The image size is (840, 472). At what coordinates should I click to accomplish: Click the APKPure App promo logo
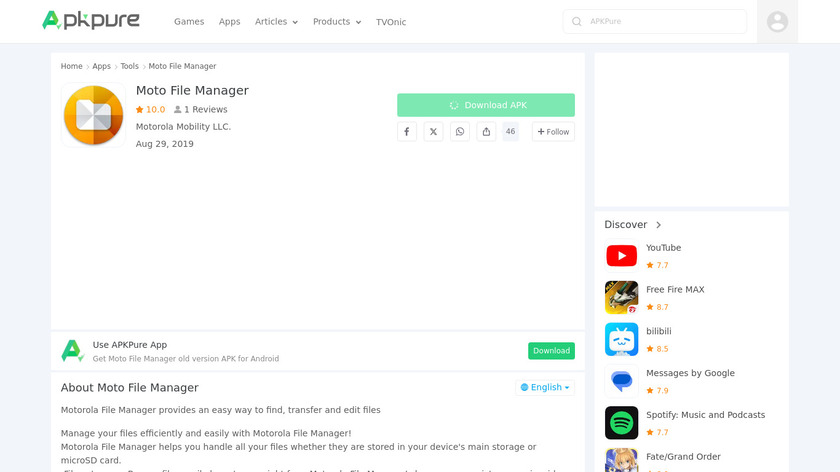72,351
